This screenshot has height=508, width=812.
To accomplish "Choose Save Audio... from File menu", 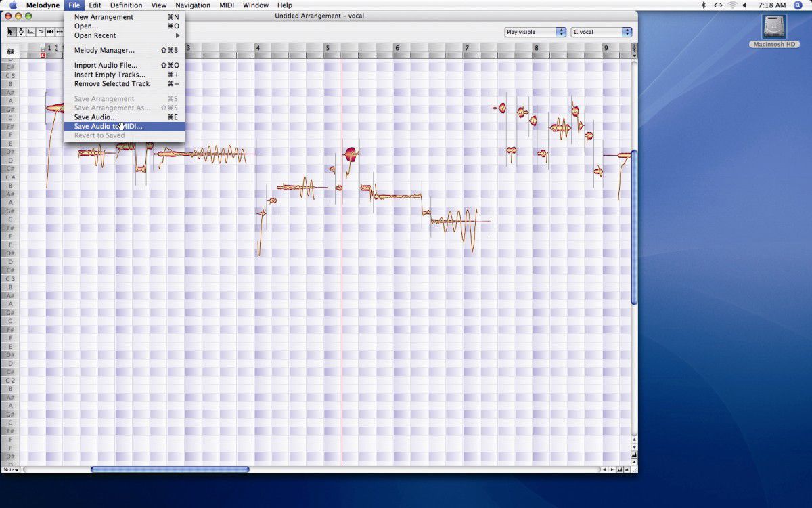I will pyautogui.click(x=125, y=117).
